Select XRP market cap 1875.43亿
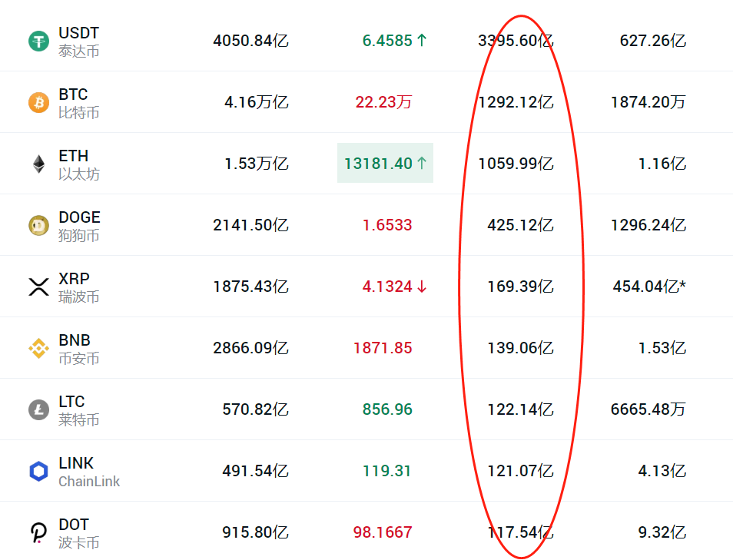This screenshot has width=733, height=560. 251,287
